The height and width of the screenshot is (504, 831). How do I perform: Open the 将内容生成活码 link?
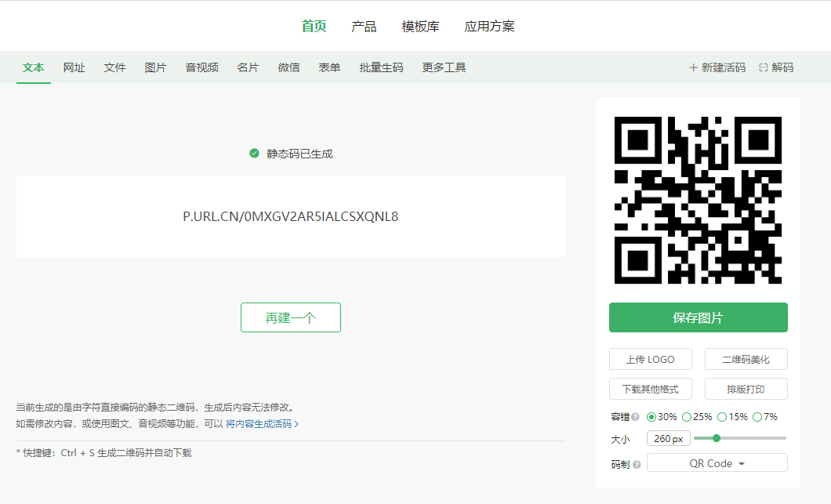click(262, 424)
